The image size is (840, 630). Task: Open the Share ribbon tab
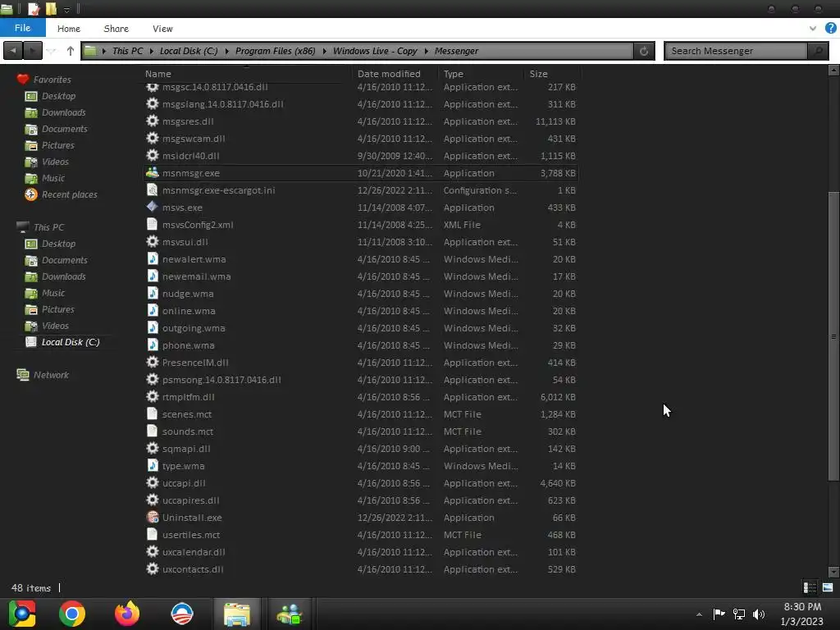(x=116, y=29)
